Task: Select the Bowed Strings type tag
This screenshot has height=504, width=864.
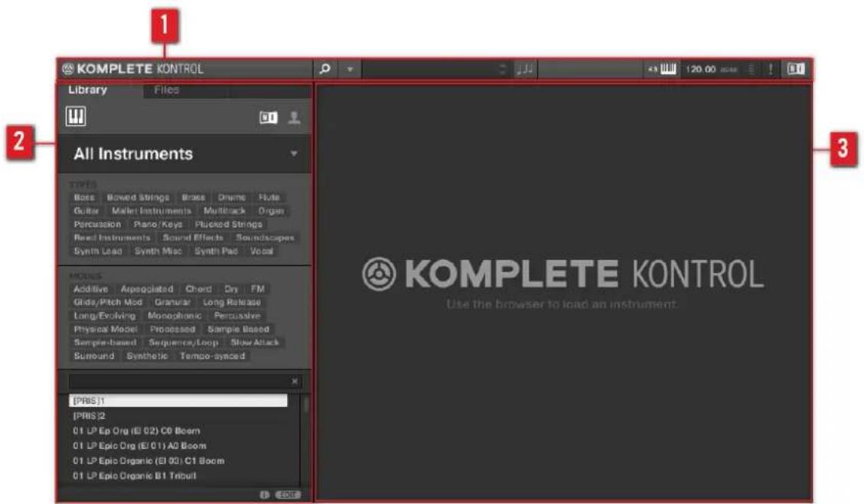Action: (138, 197)
